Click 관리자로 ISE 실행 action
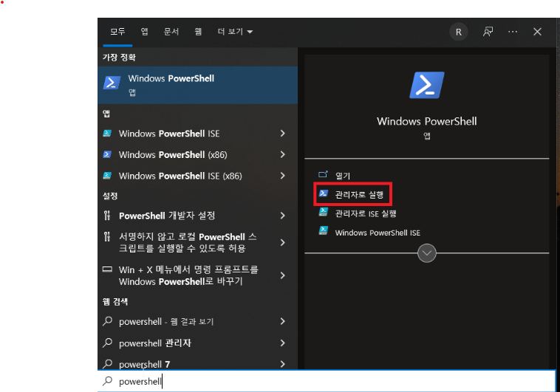The width and height of the screenshot is (560, 392). click(x=366, y=213)
